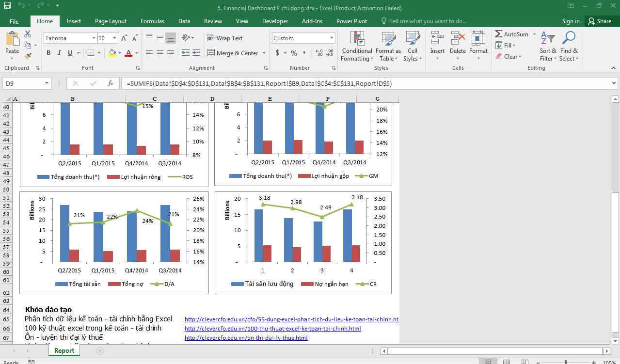Expand the Name Box dropdown arrow
Image resolution: width=620 pixels, height=364 pixels.
tap(47, 83)
